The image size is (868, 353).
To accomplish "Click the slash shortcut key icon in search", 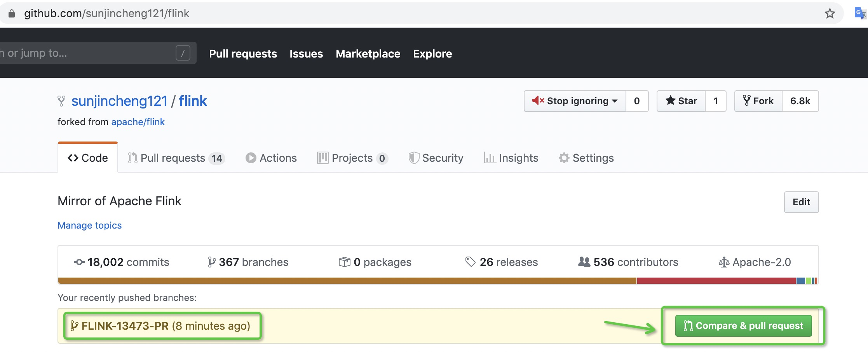I will (183, 53).
